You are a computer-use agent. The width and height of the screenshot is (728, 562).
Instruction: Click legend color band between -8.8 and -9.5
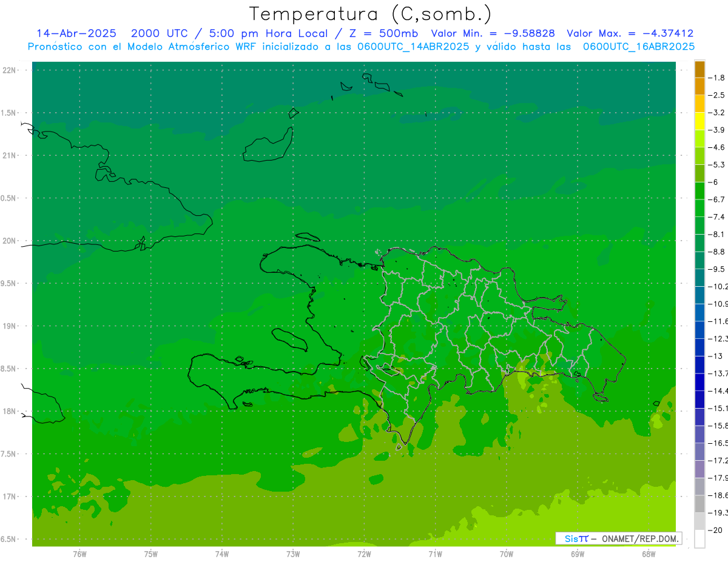click(x=699, y=260)
